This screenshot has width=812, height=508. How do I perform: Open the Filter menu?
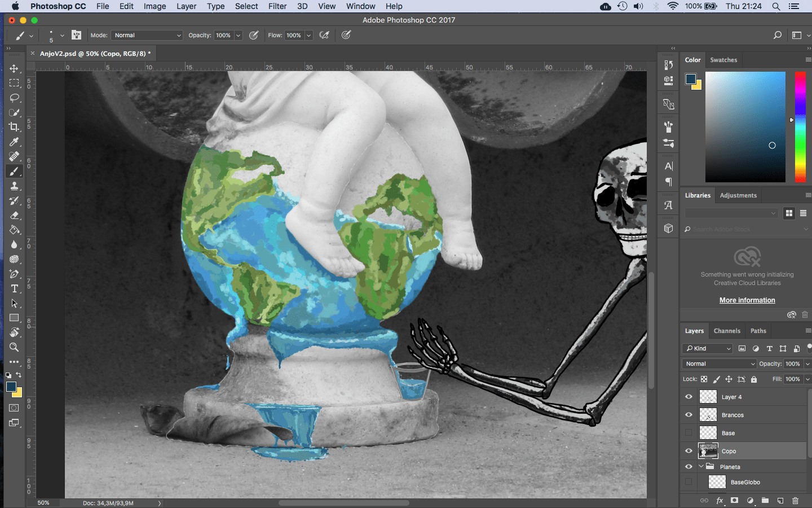click(277, 6)
